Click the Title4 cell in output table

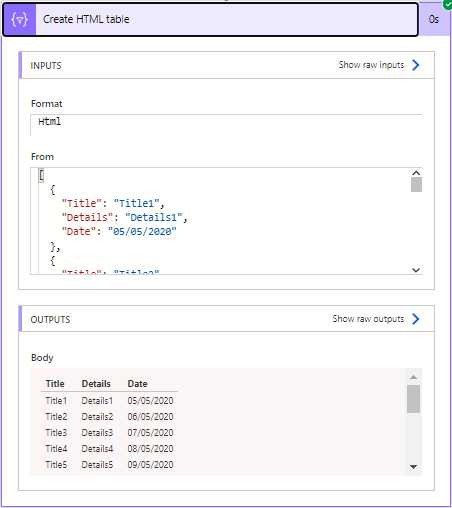tap(56, 449)
